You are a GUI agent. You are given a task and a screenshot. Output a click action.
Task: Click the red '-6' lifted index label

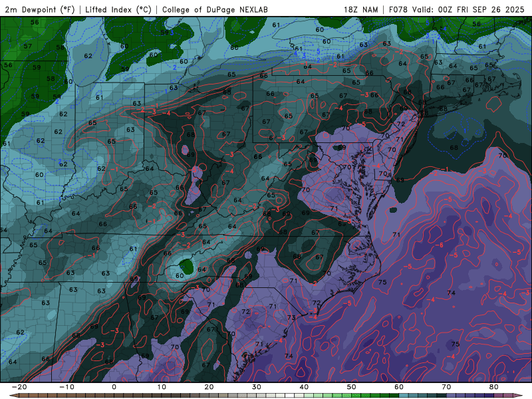(439, 245)
